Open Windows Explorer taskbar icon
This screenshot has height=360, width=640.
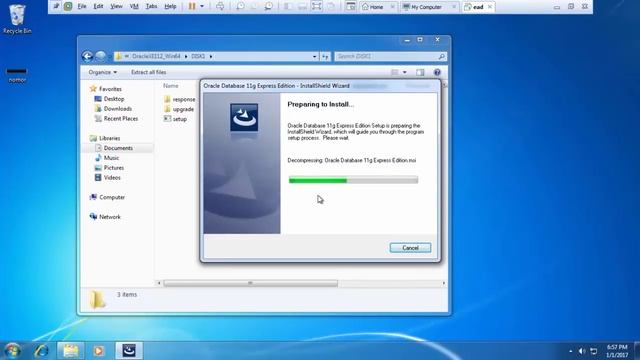click(x=71, y=351)
